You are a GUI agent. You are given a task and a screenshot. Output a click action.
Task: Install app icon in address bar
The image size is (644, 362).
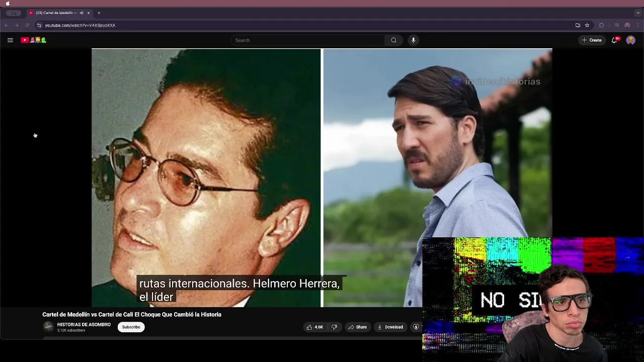tap(578, 25)
